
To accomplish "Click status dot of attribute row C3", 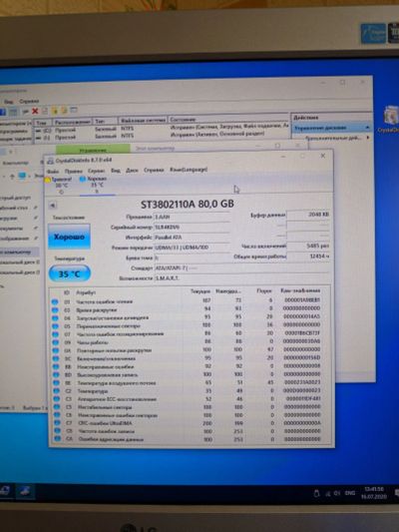I will (57, 399).
